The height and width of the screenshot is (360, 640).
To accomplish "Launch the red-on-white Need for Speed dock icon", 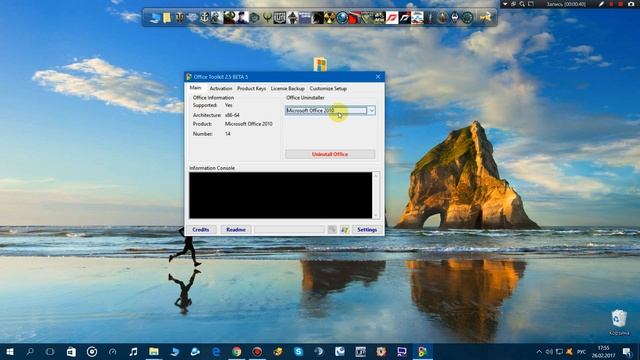I will pyautogui.click(x=392, y=18).
